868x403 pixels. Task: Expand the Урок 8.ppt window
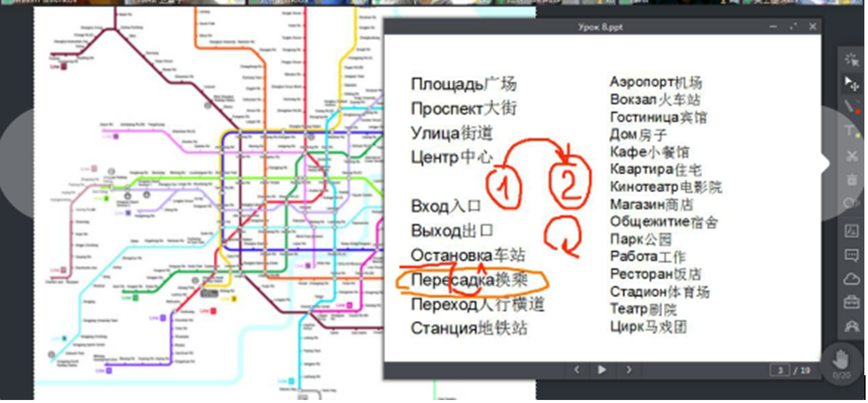[x=793, y=27]
